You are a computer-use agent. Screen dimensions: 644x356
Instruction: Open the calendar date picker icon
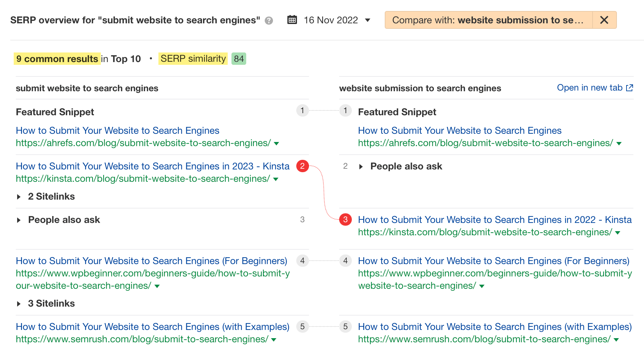pos(292,20)
